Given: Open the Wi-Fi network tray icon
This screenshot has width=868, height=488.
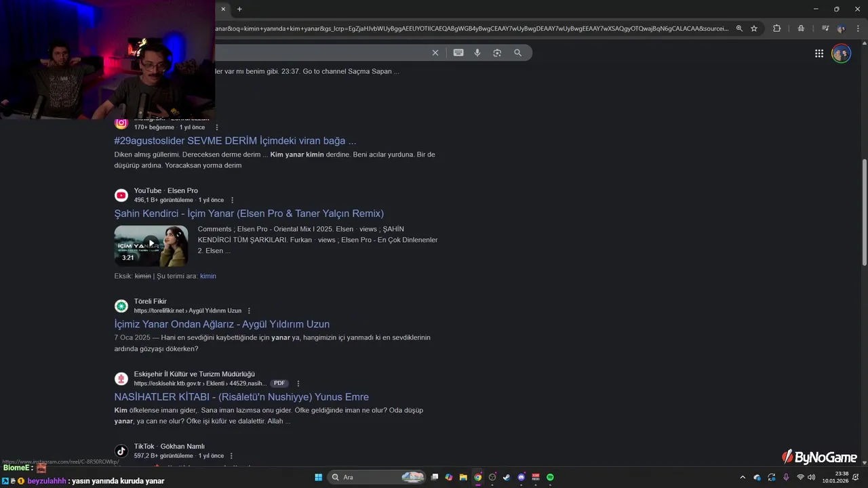Looking at the screenshot, I should coord(800,477).
